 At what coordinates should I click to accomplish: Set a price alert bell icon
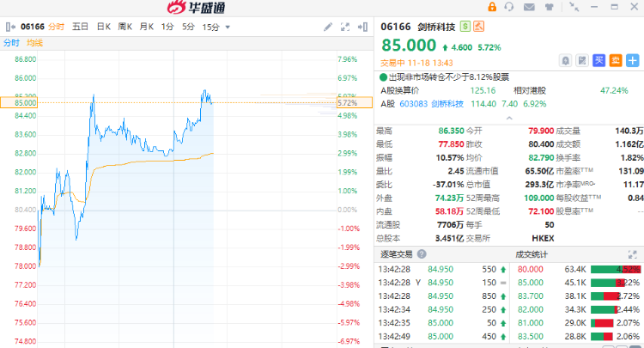(566, 61)
